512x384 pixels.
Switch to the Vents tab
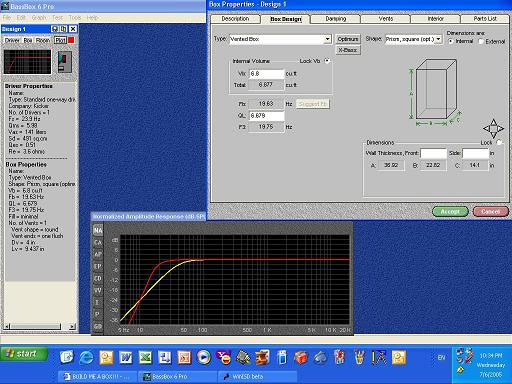(x=386, y=19)
